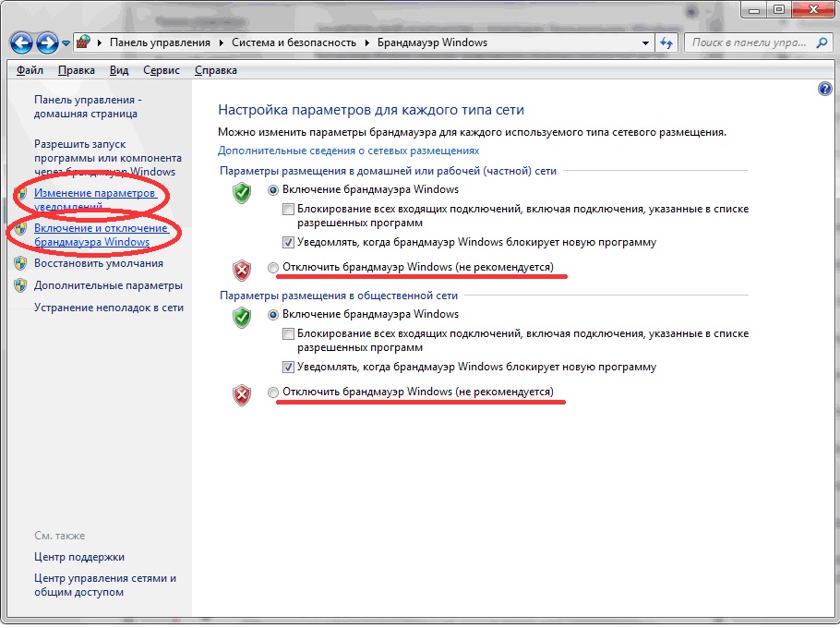Expand breadcrumb arrow after Система и безопасность
The image size is (840, 628).
pos(368,42)
